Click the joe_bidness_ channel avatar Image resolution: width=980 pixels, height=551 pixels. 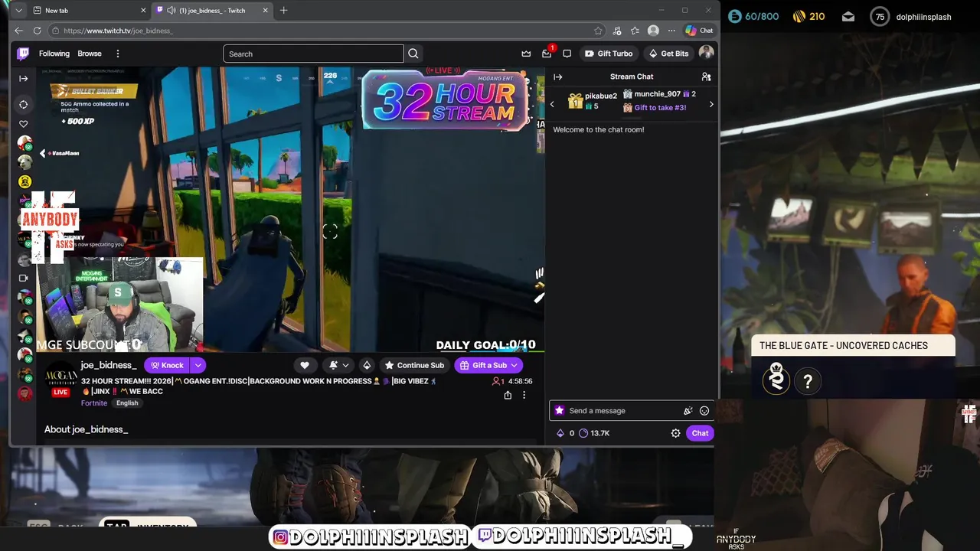click(60, 377)
